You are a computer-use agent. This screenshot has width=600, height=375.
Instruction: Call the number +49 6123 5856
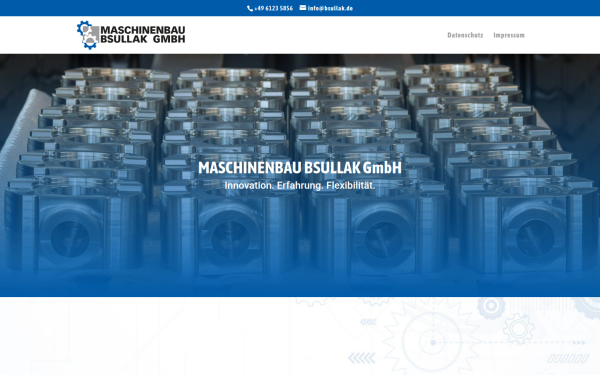(x=273, y=8)
